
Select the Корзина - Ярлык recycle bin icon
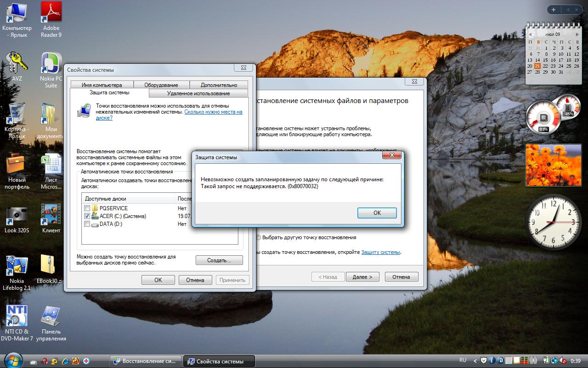(17, 121)
